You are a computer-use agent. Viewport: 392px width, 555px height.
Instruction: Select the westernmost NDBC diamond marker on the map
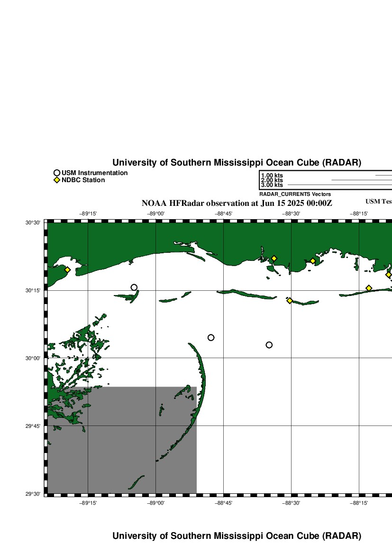point(67,270)
